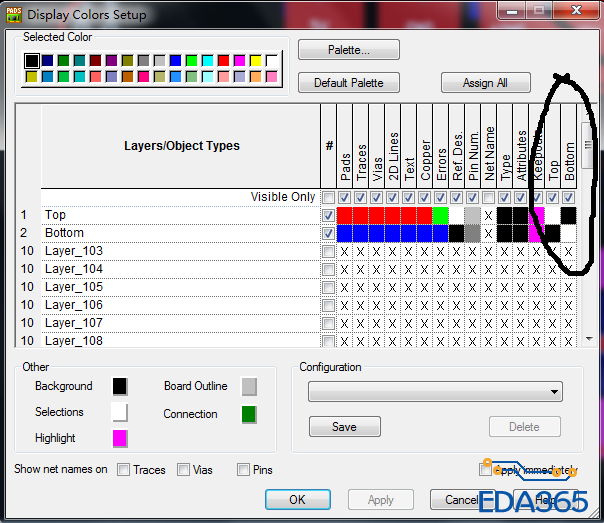The width and height of the screenshot is (604, 523).
Task: Select the black swatch in Selected Color
Action: point(32,60)
